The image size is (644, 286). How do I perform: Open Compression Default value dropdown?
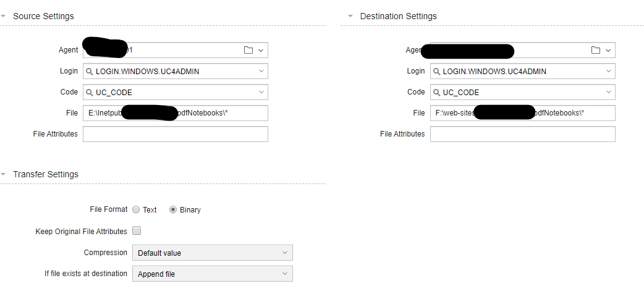(213, 253)
